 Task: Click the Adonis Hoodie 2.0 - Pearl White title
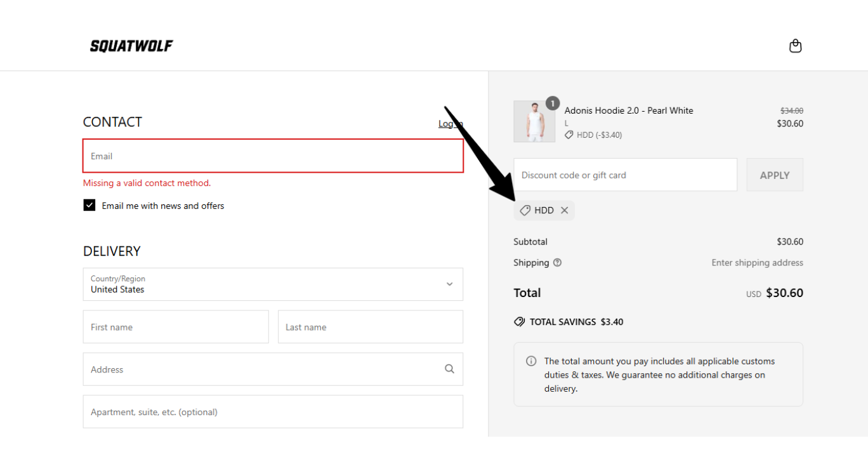point(629,110)
